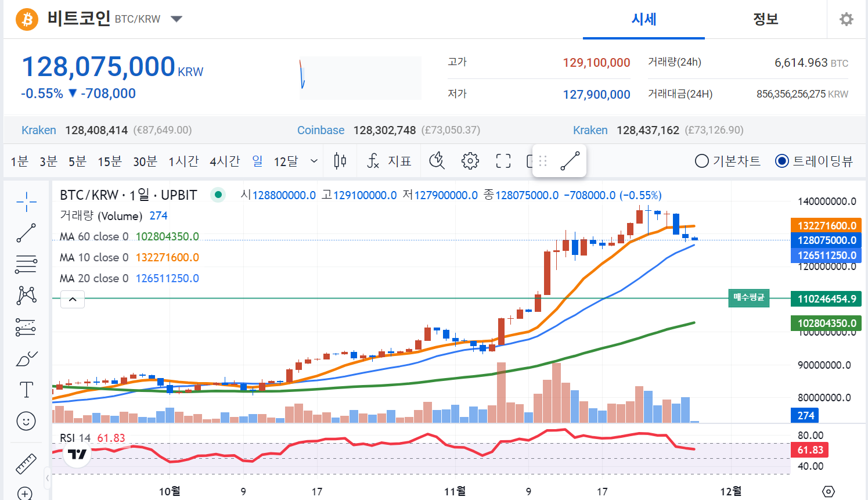
Task: Select the 4시간 timeframe
Action: pyautogui.click(x=225, y=161)
